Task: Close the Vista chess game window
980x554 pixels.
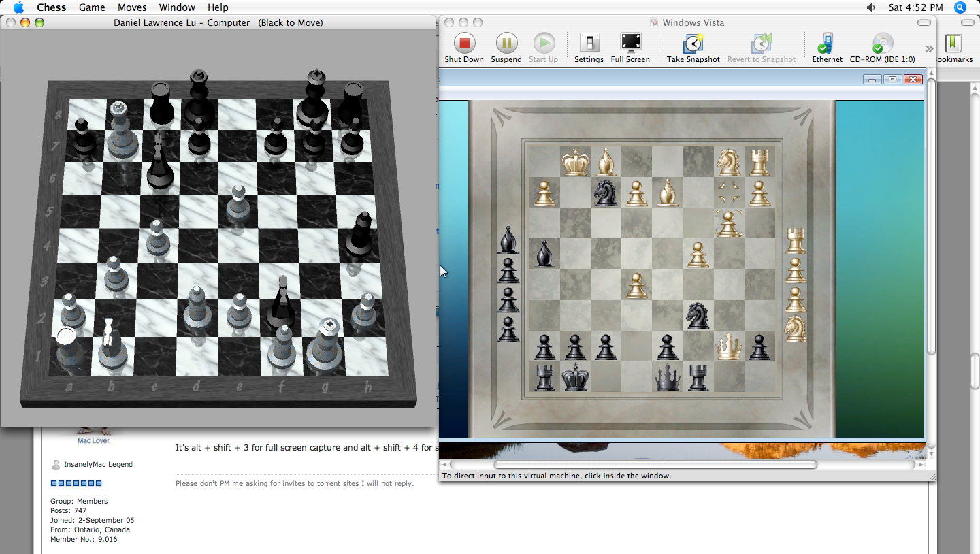Action: pos(913,80)
